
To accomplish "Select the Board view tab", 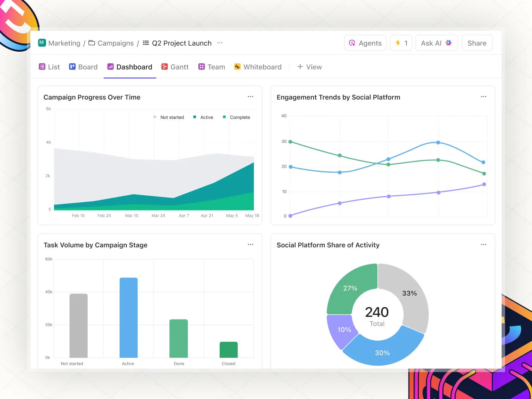I will pos(83,67).
